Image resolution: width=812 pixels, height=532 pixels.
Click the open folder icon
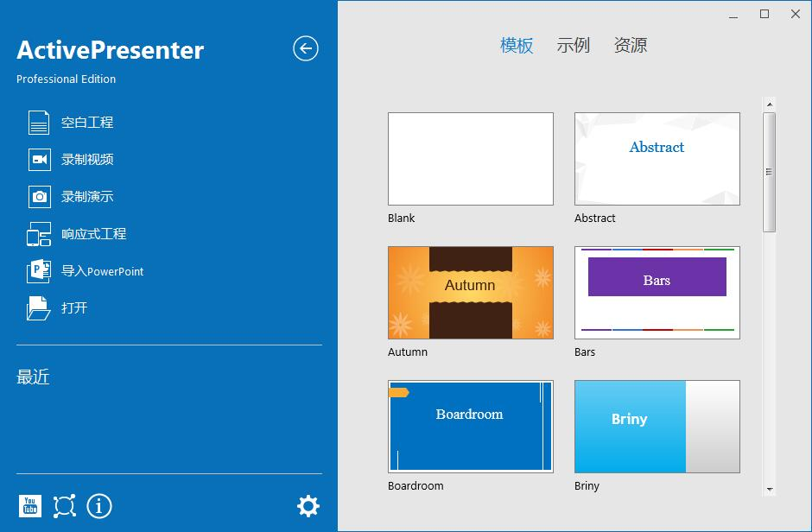39,308
